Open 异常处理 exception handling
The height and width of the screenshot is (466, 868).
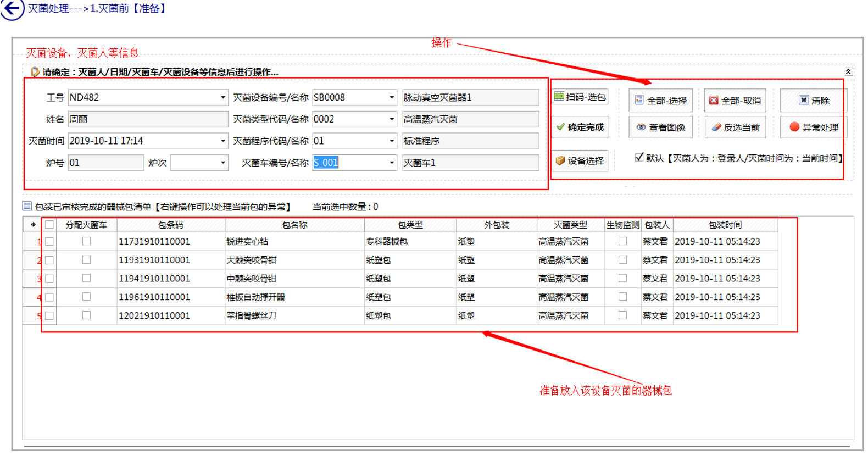click(814, 127)
